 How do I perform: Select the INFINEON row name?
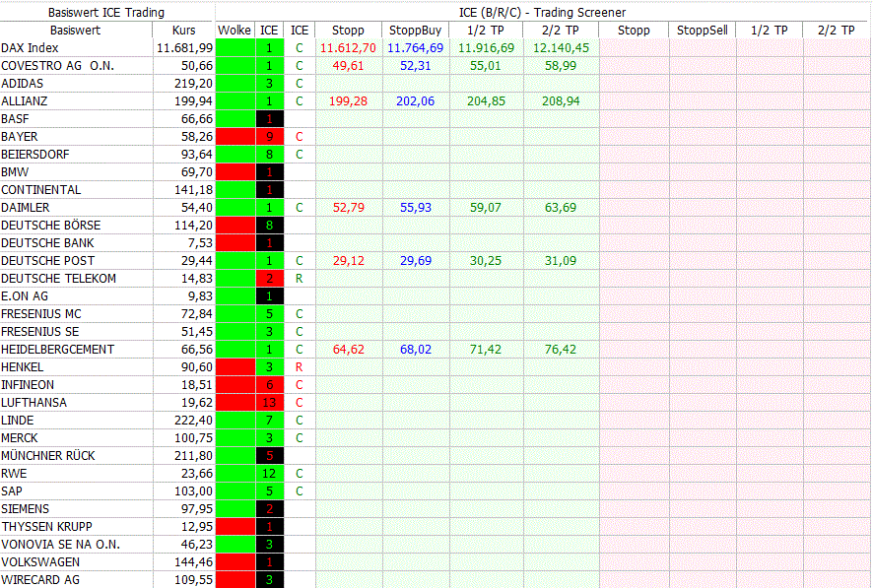[28, 385]
